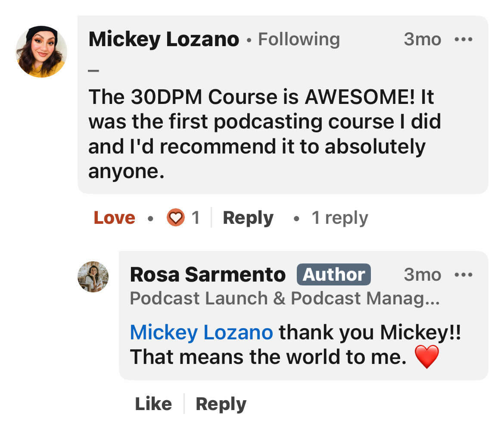Open Mickey Lozano's profile from the bold name
The height and width of the screenshot is (423, 504).
coord(164,40)
